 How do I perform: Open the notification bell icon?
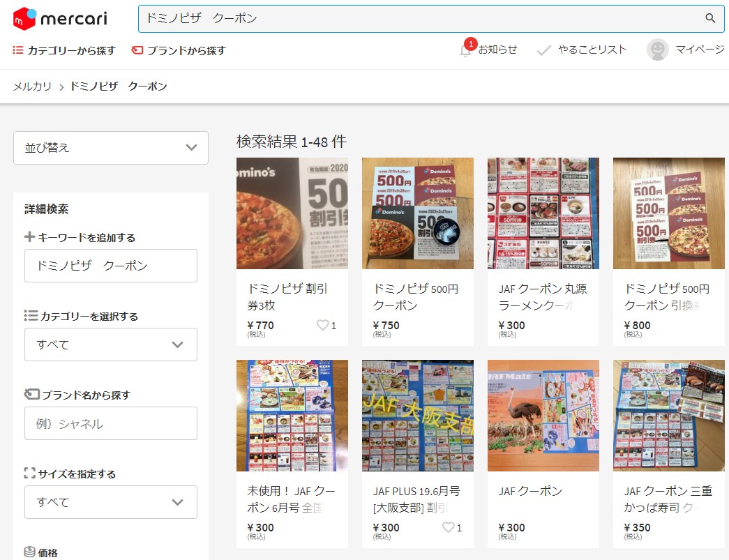coord(465,50)
